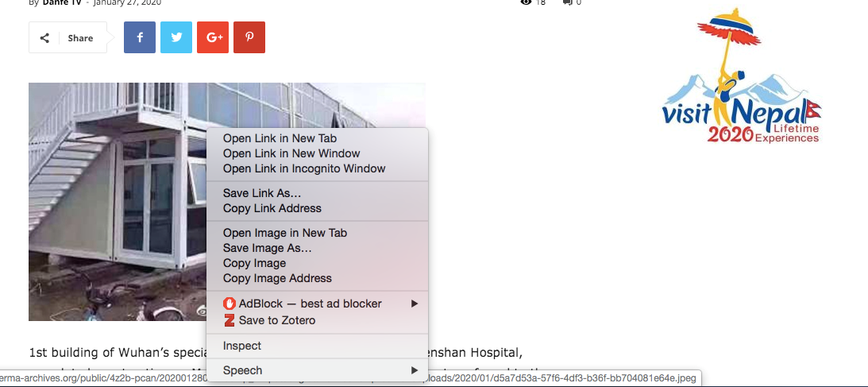Select Copy Link Address
The height and width of the screenshot is (387, 868).
point(317,208)
